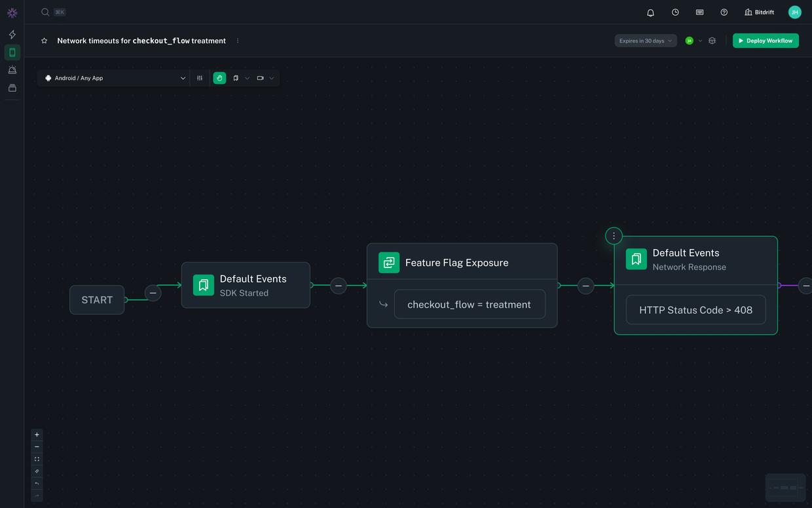
Task: View keyboard shortcuts from the top bar
Action: coord(699,12)
